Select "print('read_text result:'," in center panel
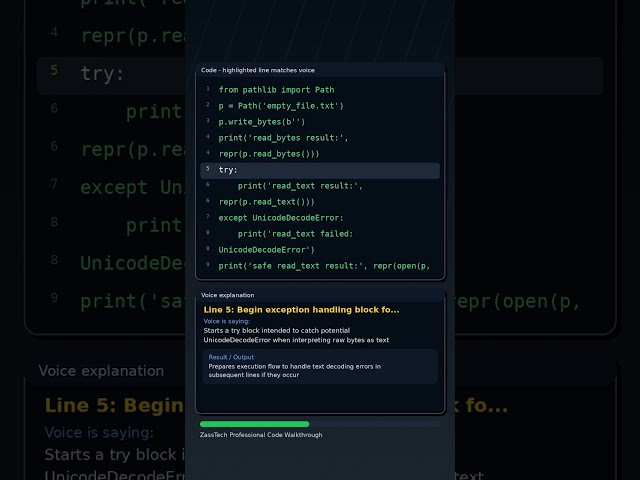Image resolution: width=640 pixels, height=480 pixels. pos(300,186)
